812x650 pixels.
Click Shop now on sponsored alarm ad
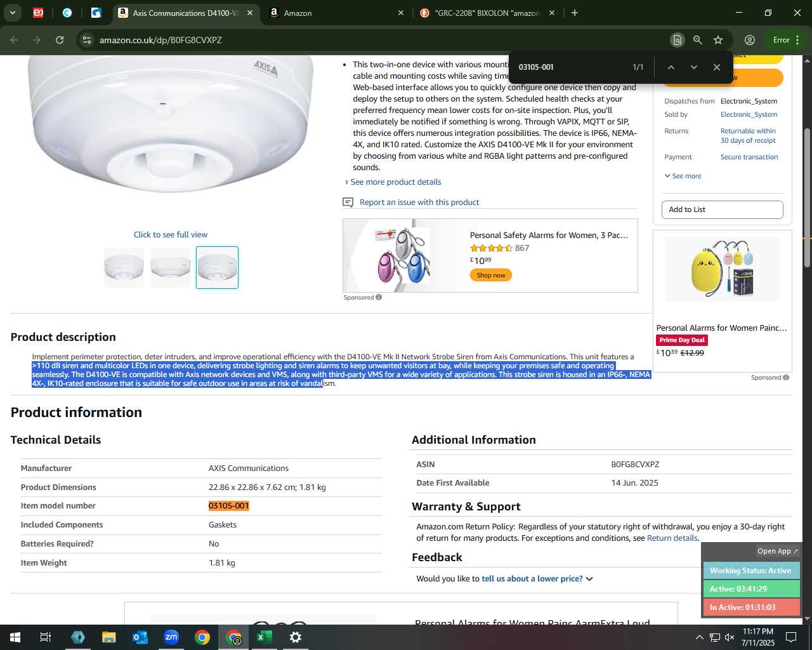pyautogui.click(x=491, y=275)
